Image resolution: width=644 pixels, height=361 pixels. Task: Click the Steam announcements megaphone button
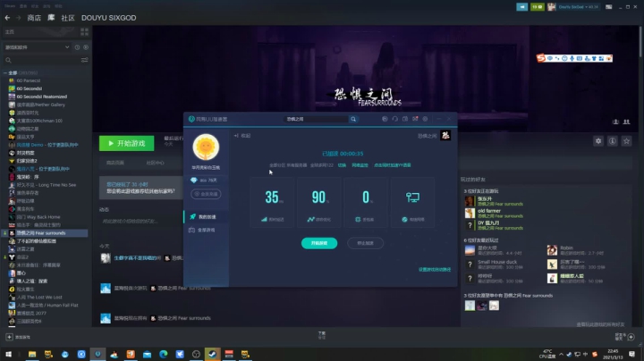pos(522,7)
